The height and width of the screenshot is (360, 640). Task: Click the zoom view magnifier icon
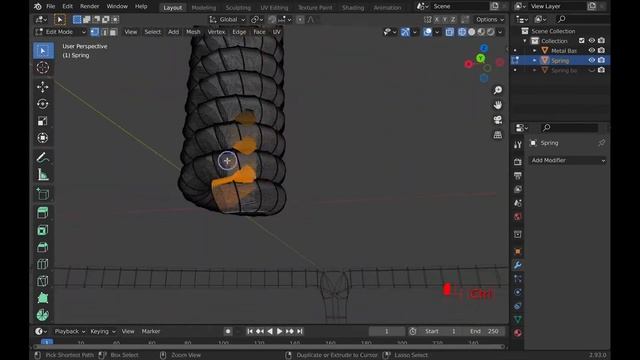(x=498, y=90)
